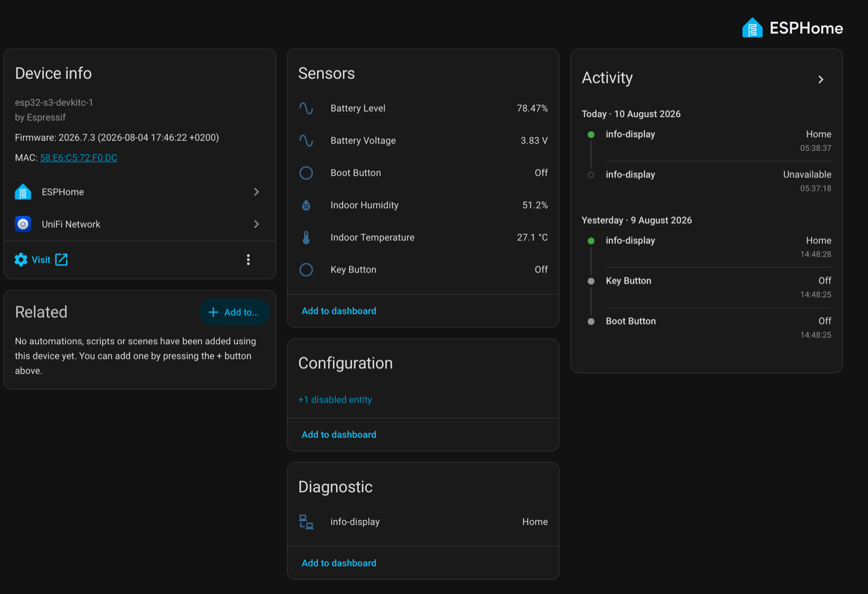Open the Indoor Temperature sensor row
Screen dimensions: 868x594
click(x=423, y=238)
